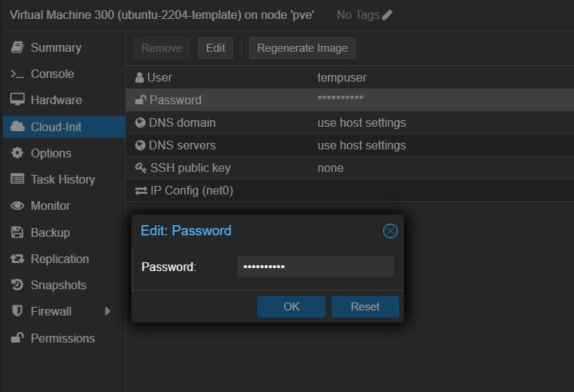Click the Options gear icon
This screenshot has height=392, width=574.
click(x=17, y=153)
